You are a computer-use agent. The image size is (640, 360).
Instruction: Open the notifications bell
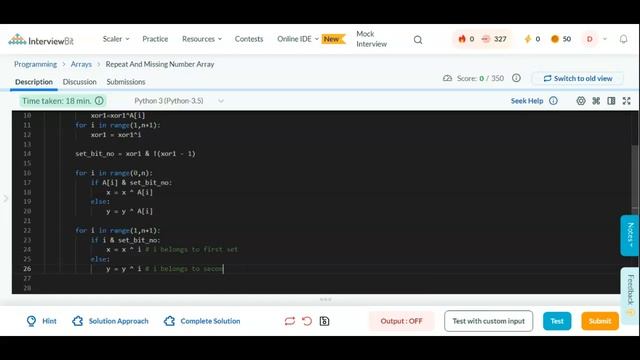[x=623, y=39]
